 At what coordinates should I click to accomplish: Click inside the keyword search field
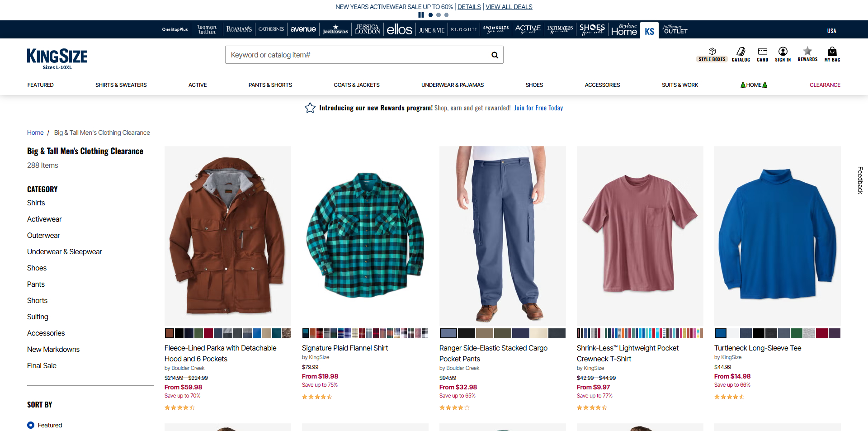pos(357,55)
